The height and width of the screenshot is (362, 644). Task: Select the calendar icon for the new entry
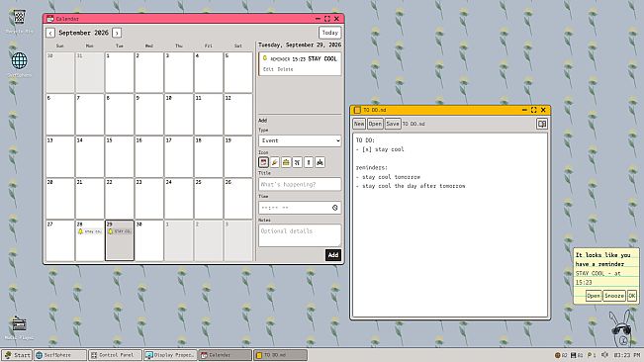pos(264,162)
